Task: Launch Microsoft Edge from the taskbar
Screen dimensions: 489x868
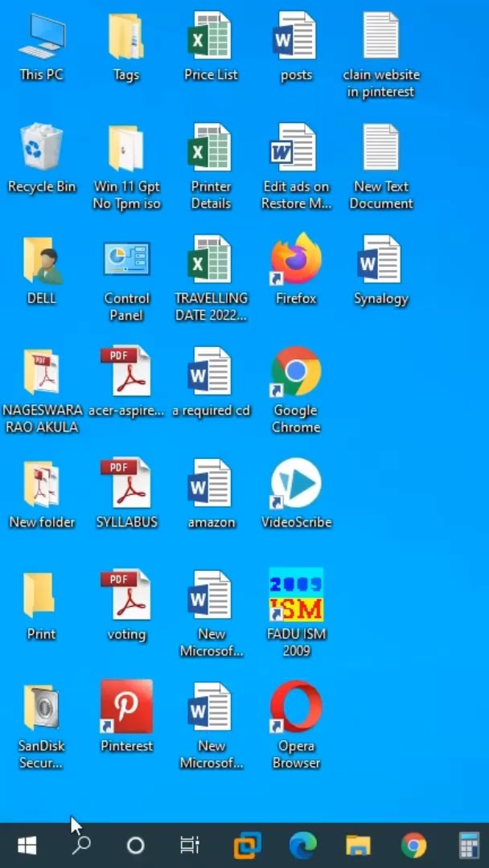Action: tap(303, 845)
